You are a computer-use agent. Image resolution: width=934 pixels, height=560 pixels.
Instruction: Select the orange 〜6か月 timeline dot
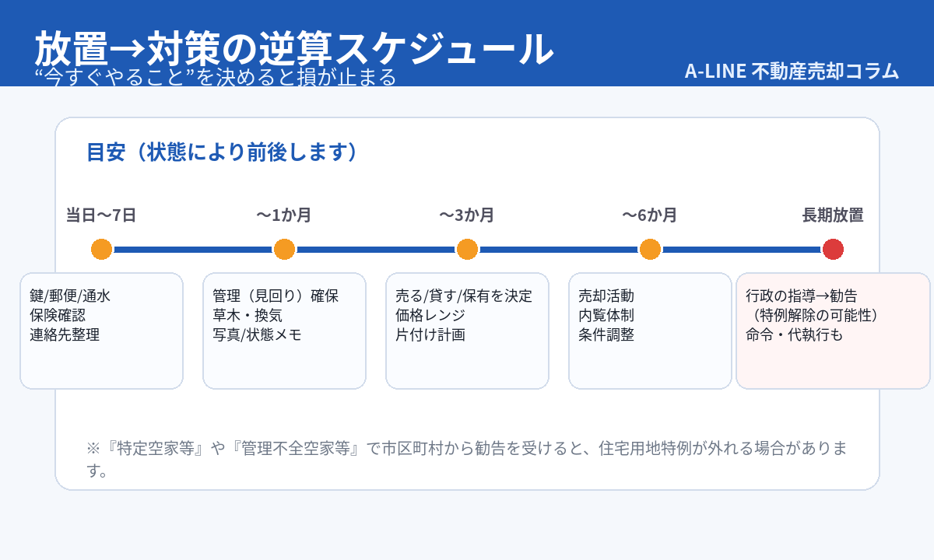point(650,250)
